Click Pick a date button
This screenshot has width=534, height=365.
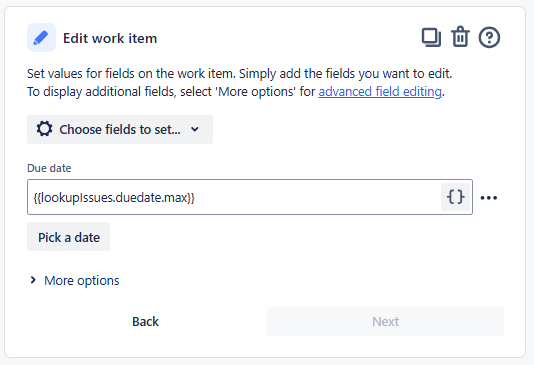click(68, 237)
